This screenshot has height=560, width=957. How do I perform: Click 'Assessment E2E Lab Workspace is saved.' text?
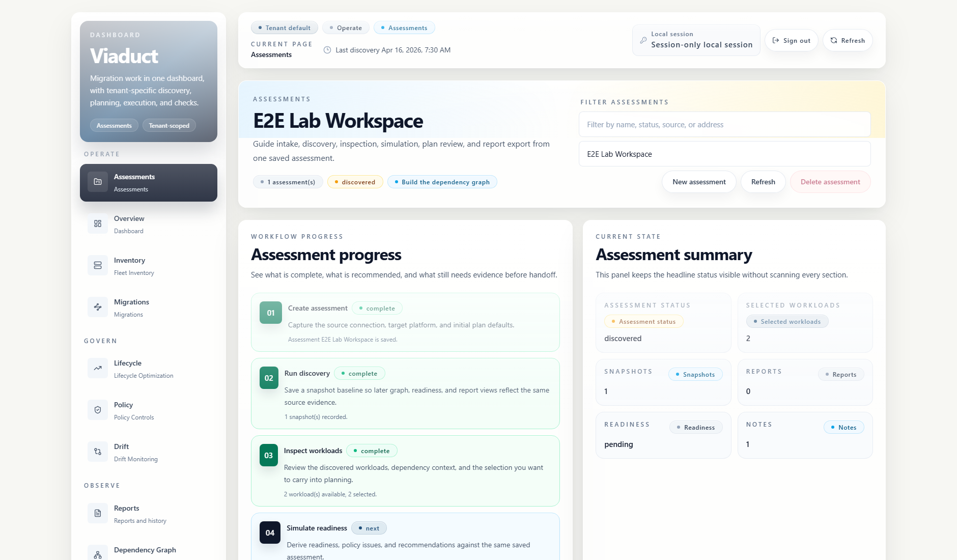click(343, 339)
